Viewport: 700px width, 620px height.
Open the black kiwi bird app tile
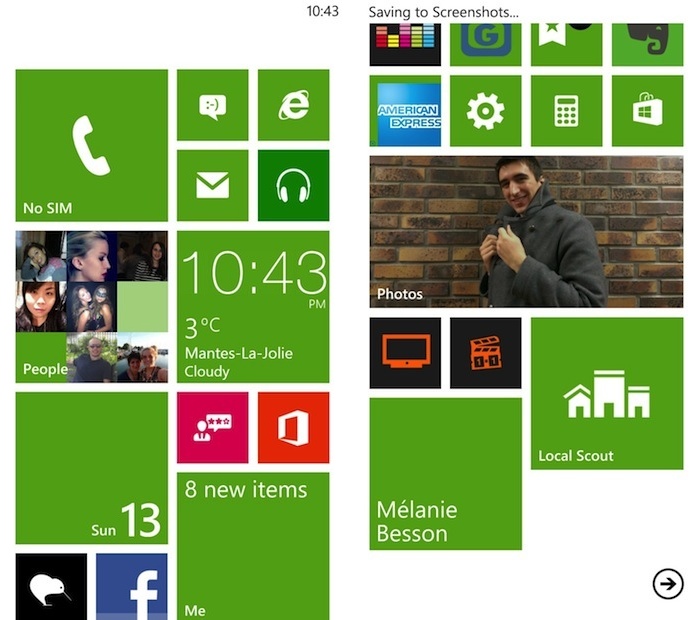click(51, 587)
